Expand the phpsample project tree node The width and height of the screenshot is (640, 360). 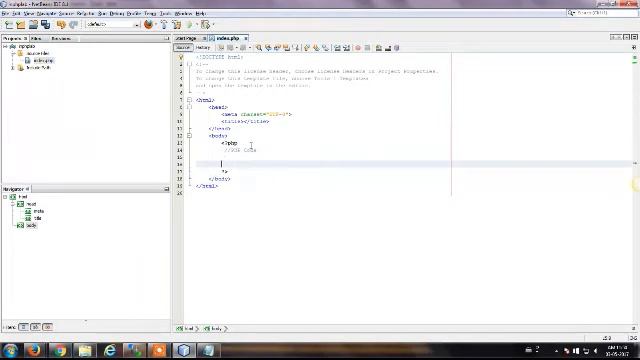coord(5,46)
